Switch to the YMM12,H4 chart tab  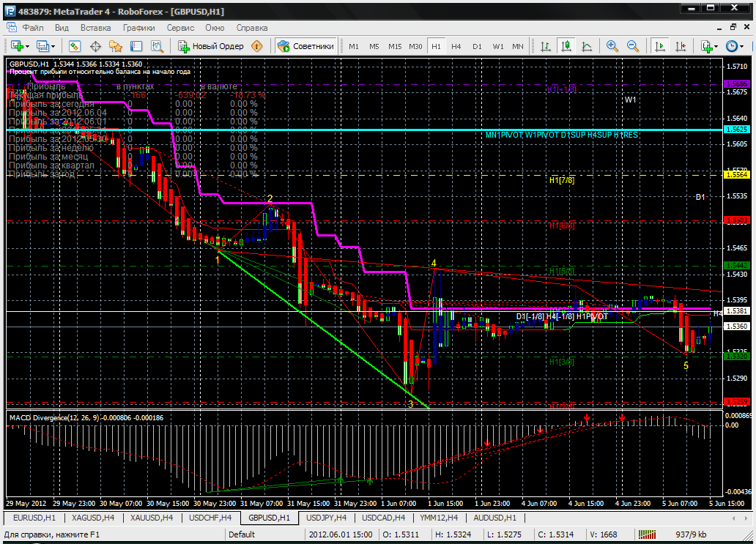point(439,518)
